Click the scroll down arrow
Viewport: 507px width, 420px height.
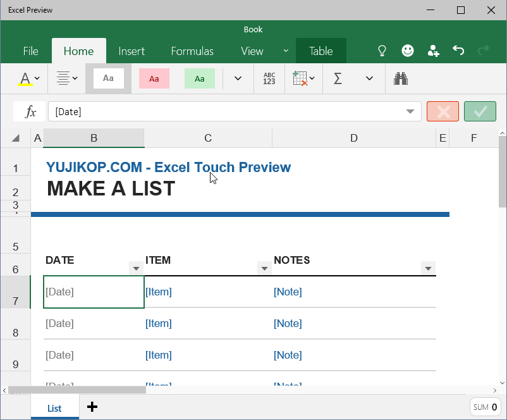[503, 383]
